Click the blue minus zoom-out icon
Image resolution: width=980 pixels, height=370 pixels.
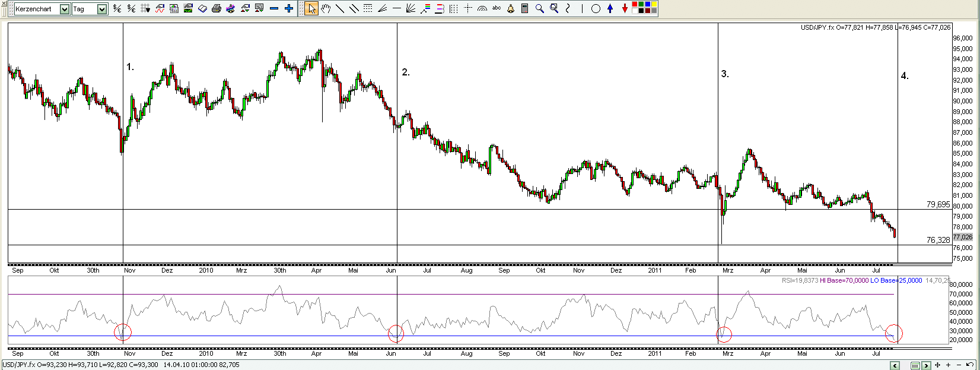point(274,8)
